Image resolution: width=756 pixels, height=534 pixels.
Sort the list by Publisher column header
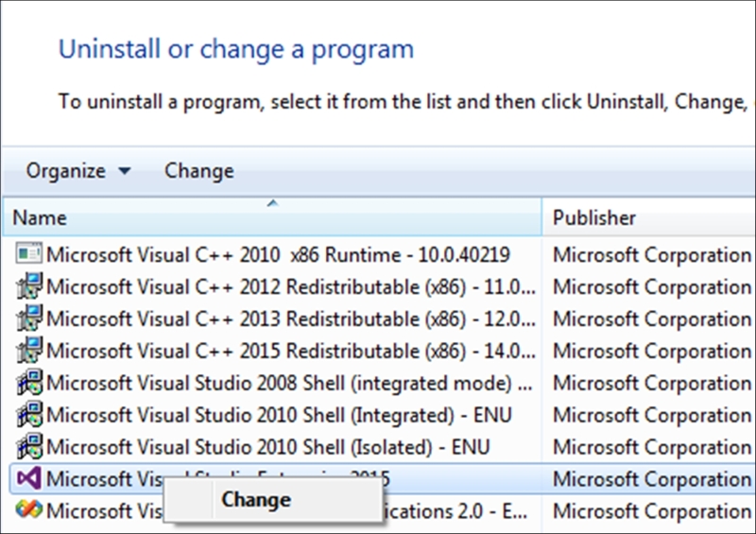tap(649, 217)
